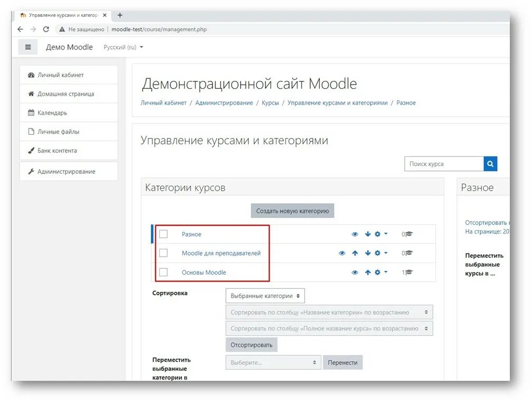This screenshot has width=532, height=403.
Task: Click Личный кабинет breadcrumb link
Action: point(164,102)
